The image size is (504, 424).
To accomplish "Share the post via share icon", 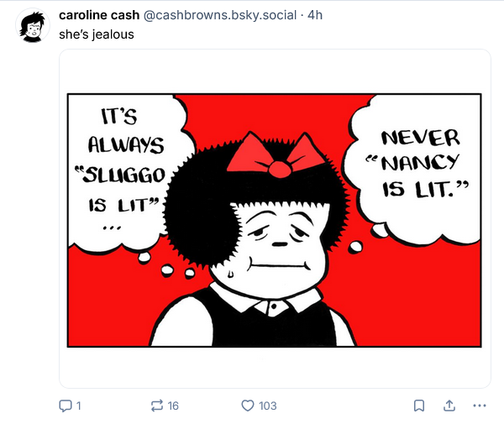I will tap(449, 406).
